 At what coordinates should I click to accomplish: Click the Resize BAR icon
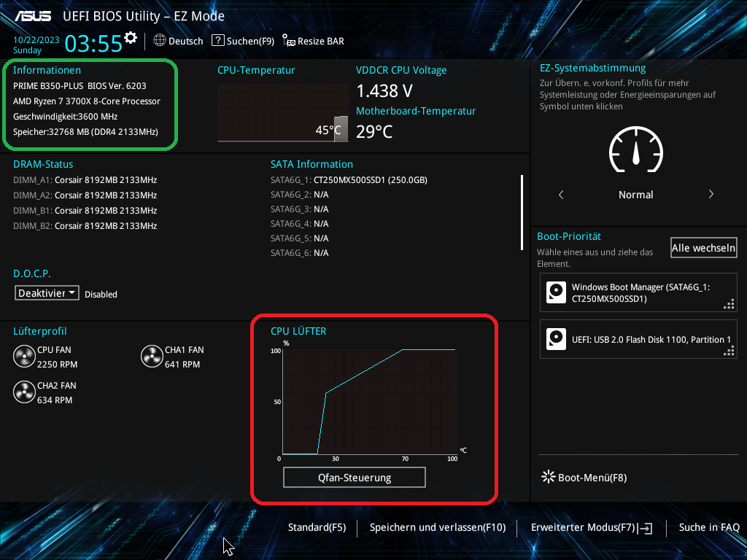tap(289, 41)
